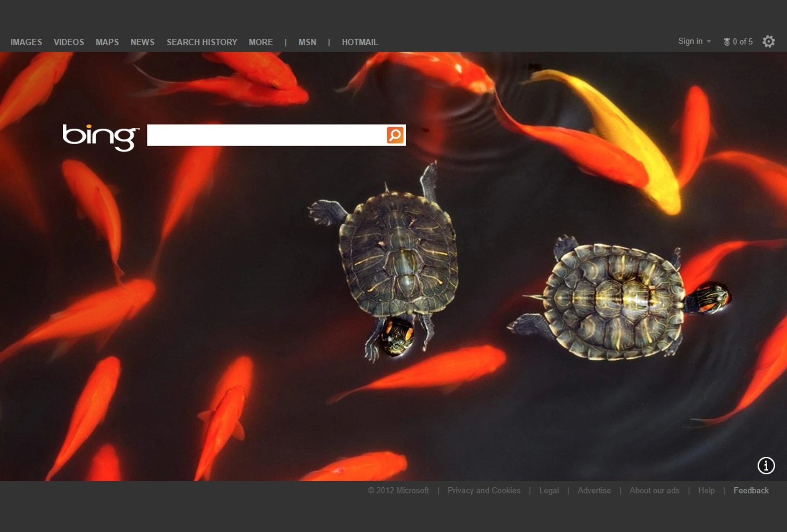Click the Feedback link
The image size is (787, 532).
coord(751,490)
